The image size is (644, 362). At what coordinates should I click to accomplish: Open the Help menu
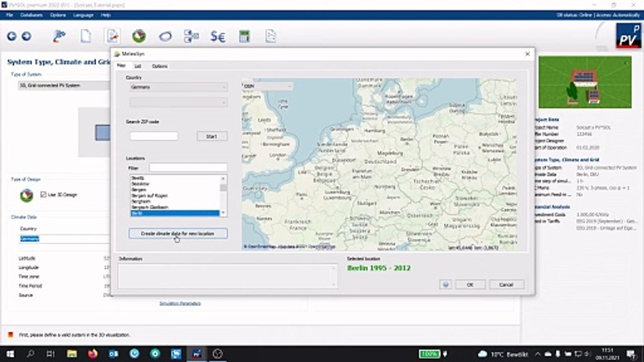pos(106,15)
